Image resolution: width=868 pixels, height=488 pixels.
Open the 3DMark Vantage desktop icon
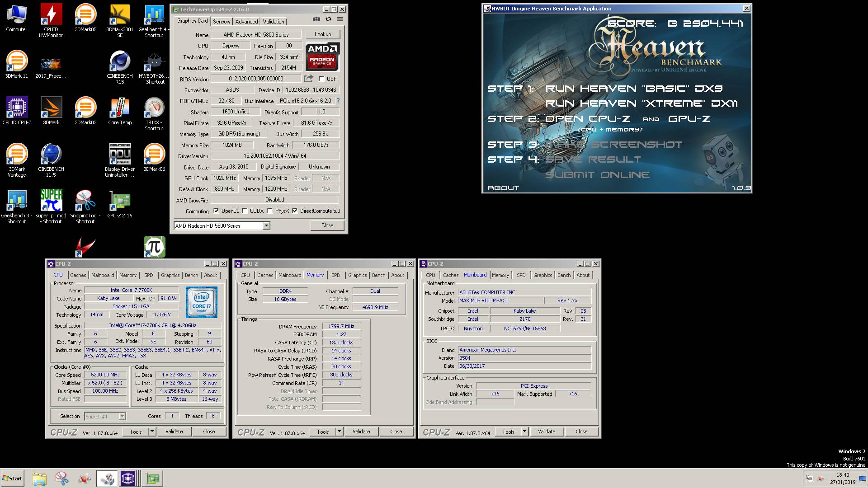(x=17, y=160)
